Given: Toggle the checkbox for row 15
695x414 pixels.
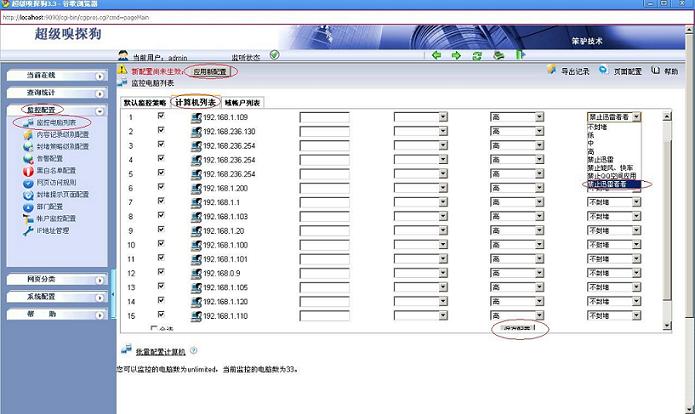Looking at the screenshot, I should point(160,314).
